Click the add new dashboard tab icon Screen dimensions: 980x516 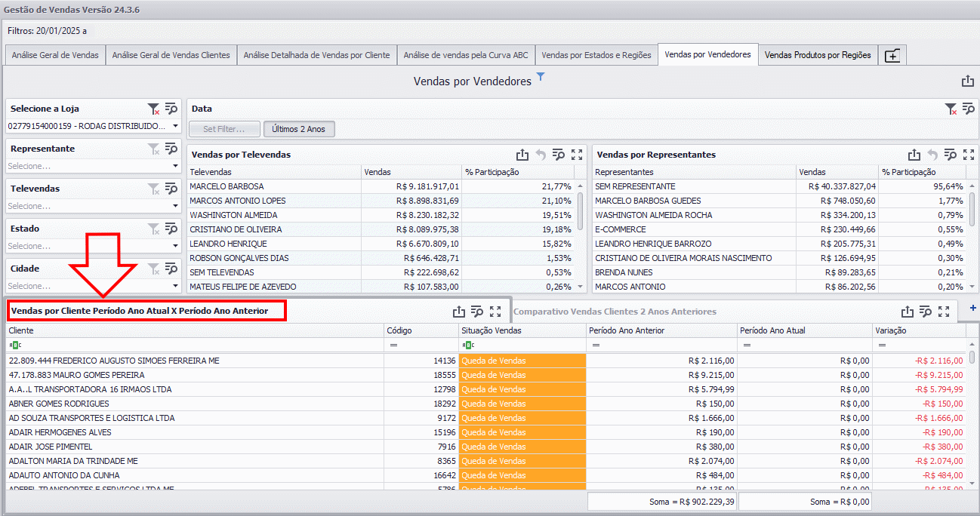892,55
